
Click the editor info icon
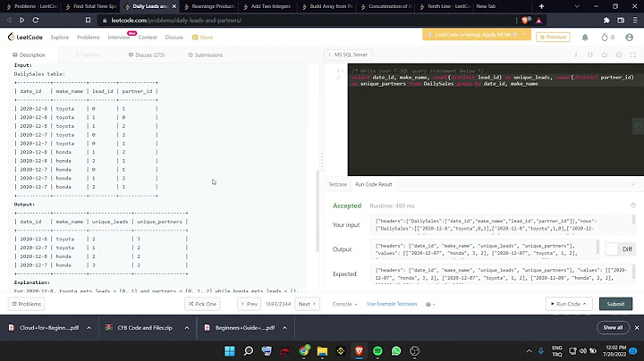tap(576, 55)
